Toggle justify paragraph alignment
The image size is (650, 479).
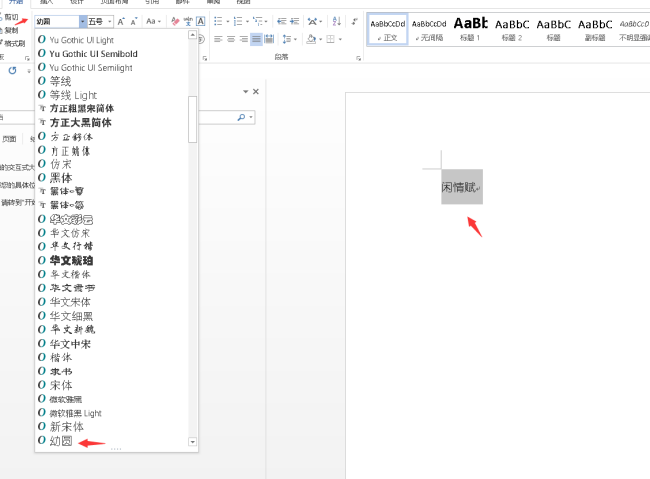(256, 39)
